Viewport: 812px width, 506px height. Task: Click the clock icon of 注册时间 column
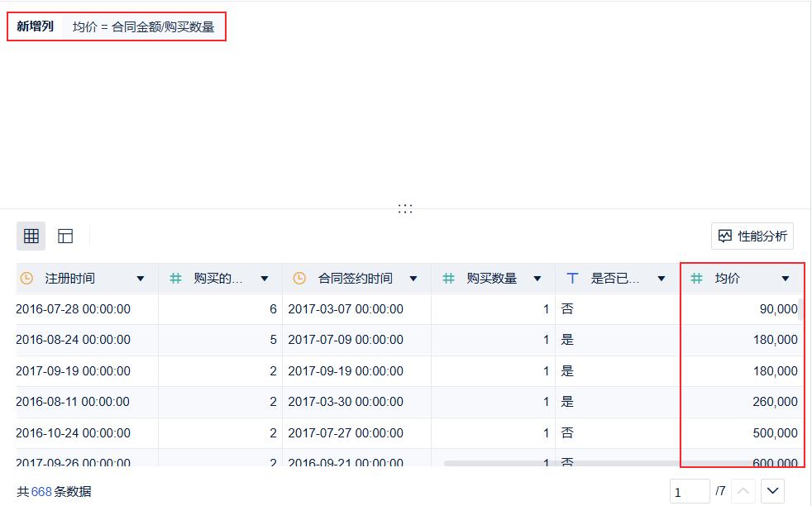26,279
